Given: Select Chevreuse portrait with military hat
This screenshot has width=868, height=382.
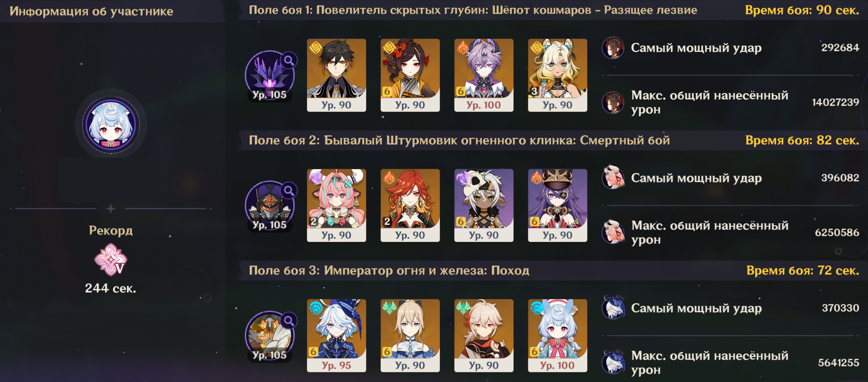Looking at the screenshot, I should (x=557, y=205).
